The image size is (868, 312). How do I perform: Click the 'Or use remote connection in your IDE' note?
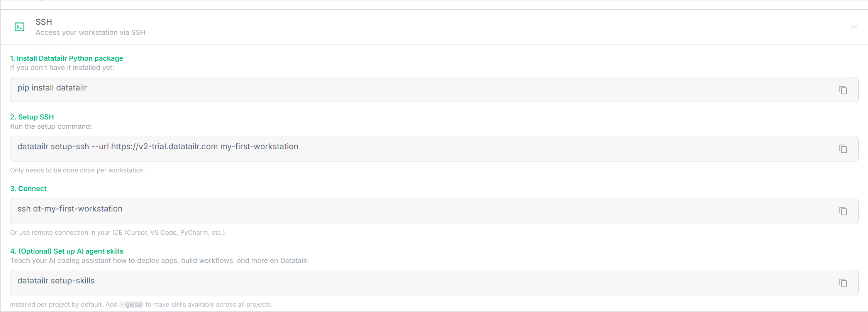(118, 232)
